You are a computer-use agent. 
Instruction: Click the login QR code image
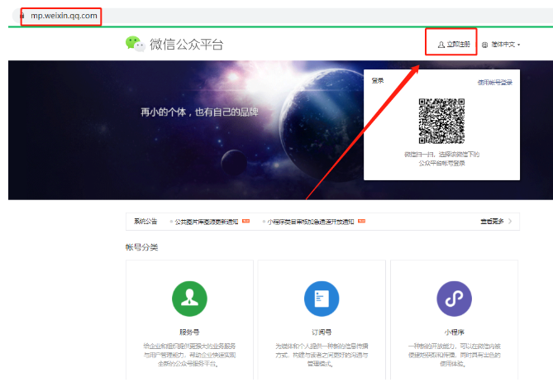pos(442,122)
